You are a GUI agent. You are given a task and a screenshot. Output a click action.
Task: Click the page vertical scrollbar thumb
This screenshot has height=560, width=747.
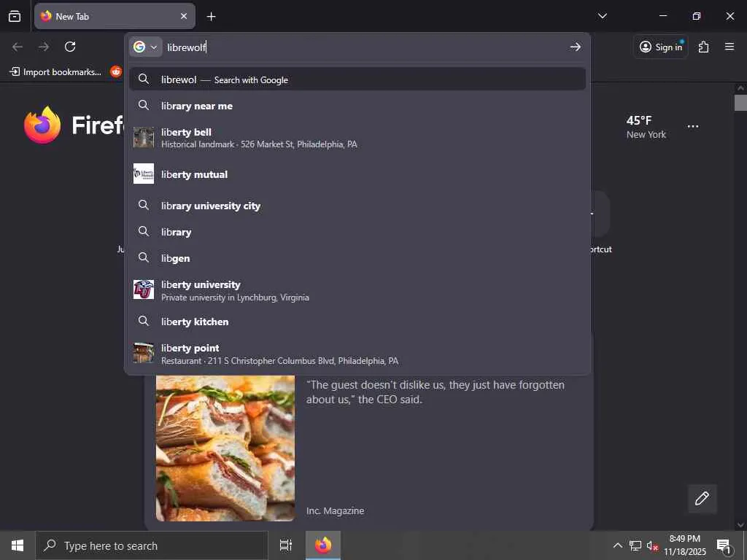(740, 102)
